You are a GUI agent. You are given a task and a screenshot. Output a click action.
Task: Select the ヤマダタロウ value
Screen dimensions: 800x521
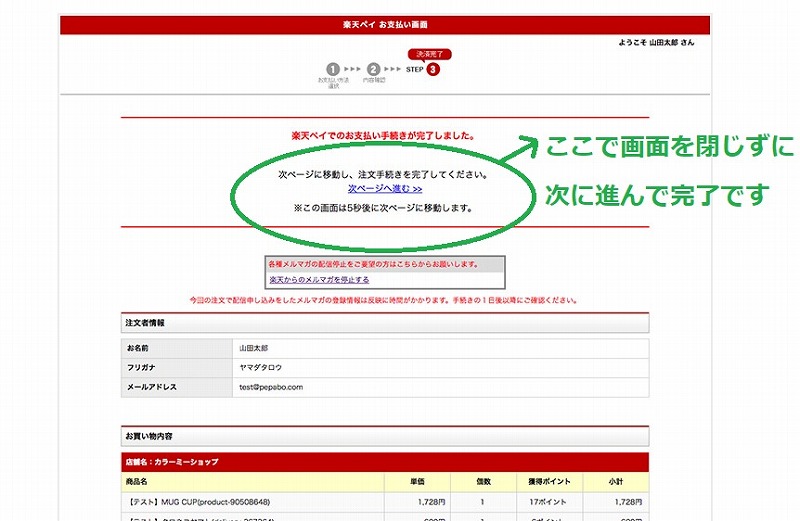coord(260,367)
